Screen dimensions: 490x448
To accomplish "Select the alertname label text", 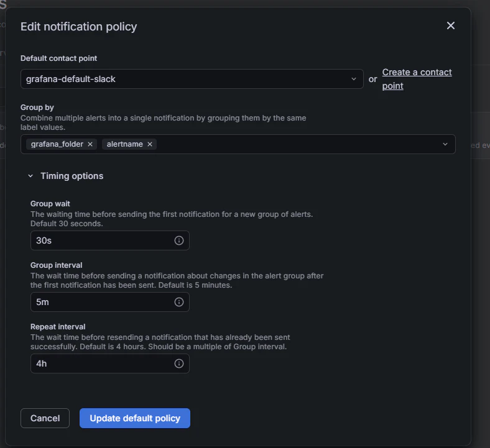I will click(125, 144).
